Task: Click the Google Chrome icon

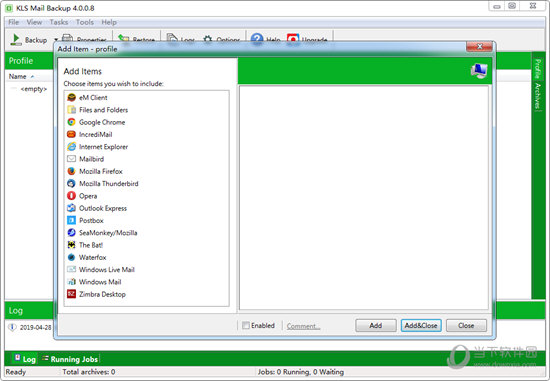Action: click(x=72, y=122)
